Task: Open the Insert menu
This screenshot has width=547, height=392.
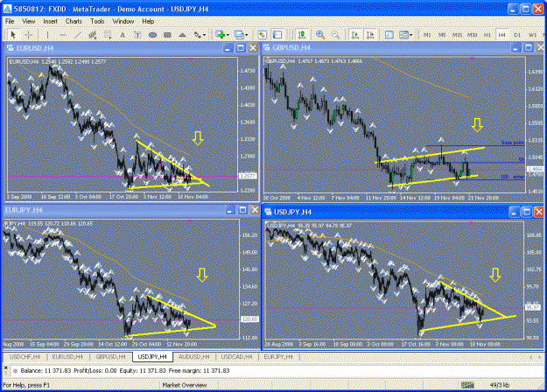Action: (50, 21)
